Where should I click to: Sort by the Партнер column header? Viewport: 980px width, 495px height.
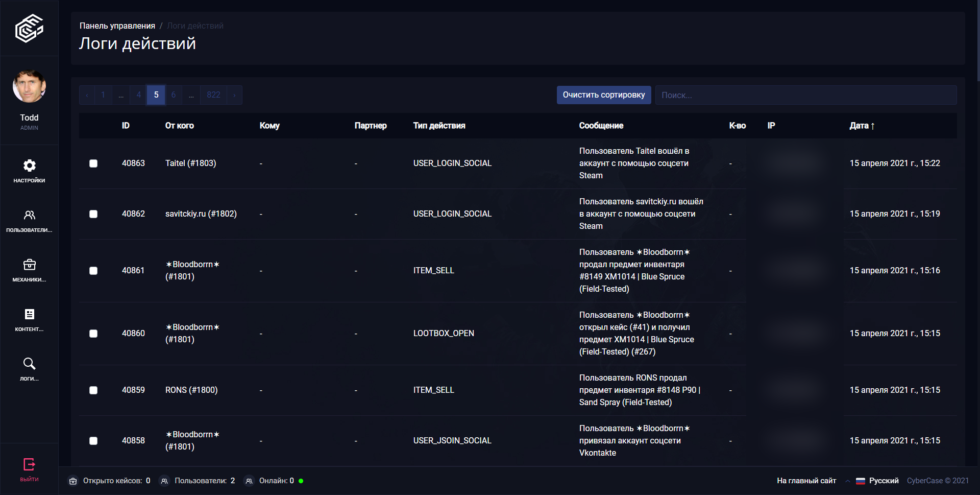tap(371, 126)
